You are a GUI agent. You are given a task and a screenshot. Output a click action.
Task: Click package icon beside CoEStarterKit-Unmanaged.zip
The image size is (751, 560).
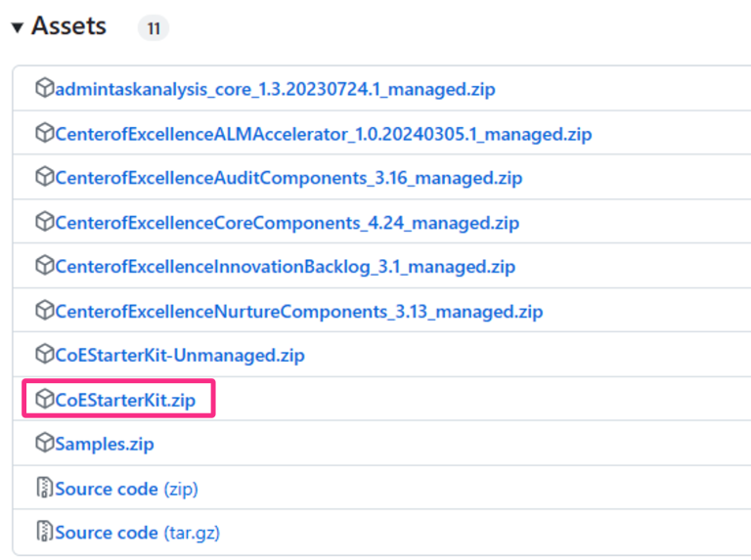point(44,355)
